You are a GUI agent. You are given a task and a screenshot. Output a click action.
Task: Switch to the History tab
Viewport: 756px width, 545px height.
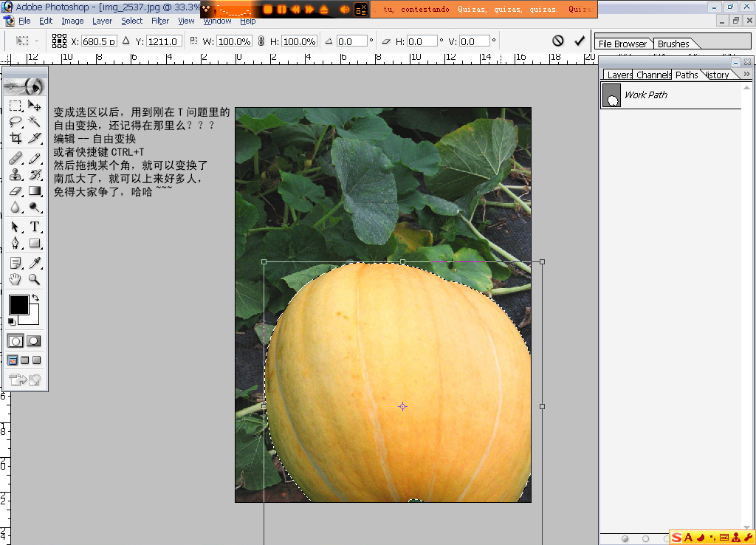(x=718, y=75)
